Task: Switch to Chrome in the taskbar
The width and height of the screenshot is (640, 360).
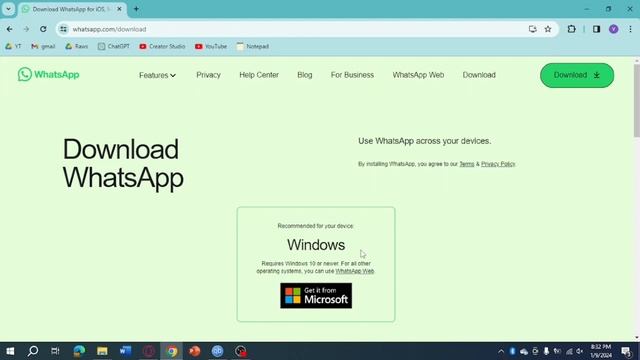Action: click(x=172, y=351)
